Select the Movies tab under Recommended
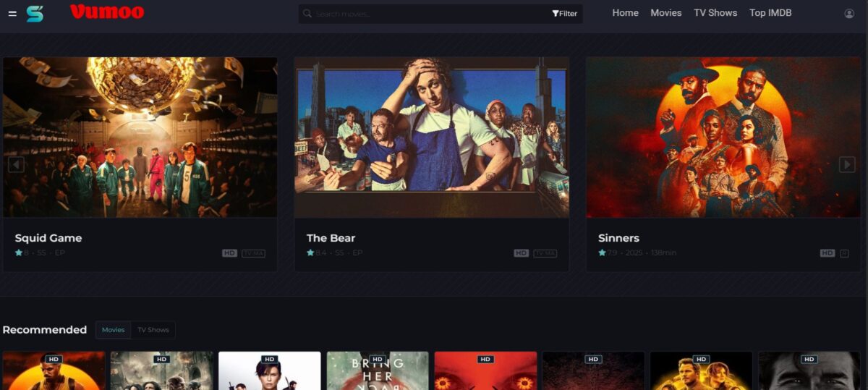868x390 pixels. coord(113,330)
